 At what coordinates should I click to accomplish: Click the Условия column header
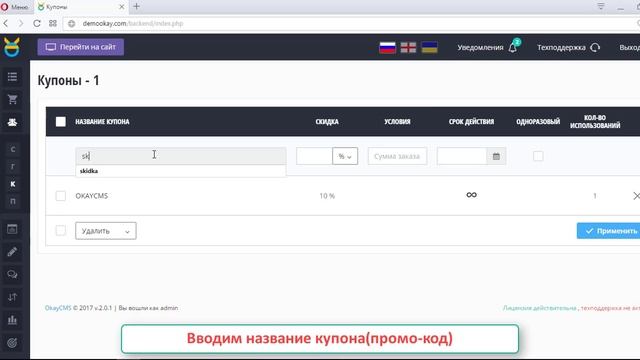coord(397,122)
